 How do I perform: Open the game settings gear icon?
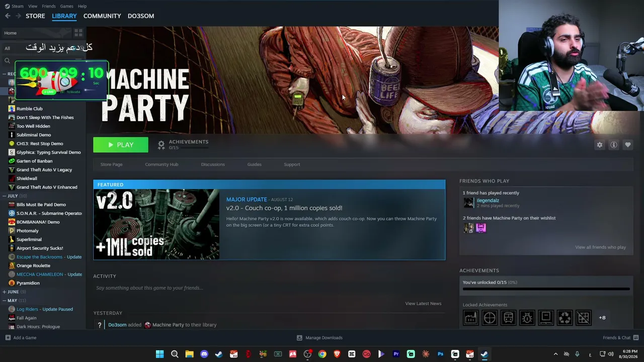pos(600,145)
